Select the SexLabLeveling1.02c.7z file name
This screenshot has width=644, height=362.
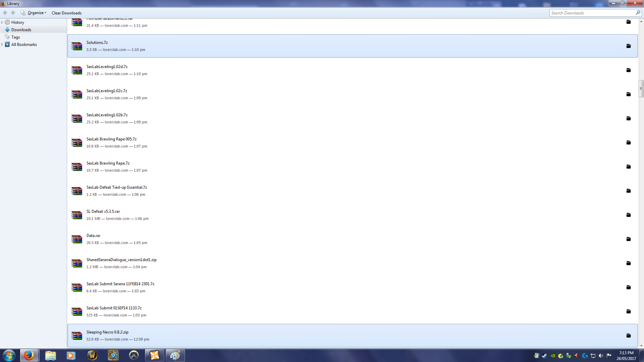107,91
